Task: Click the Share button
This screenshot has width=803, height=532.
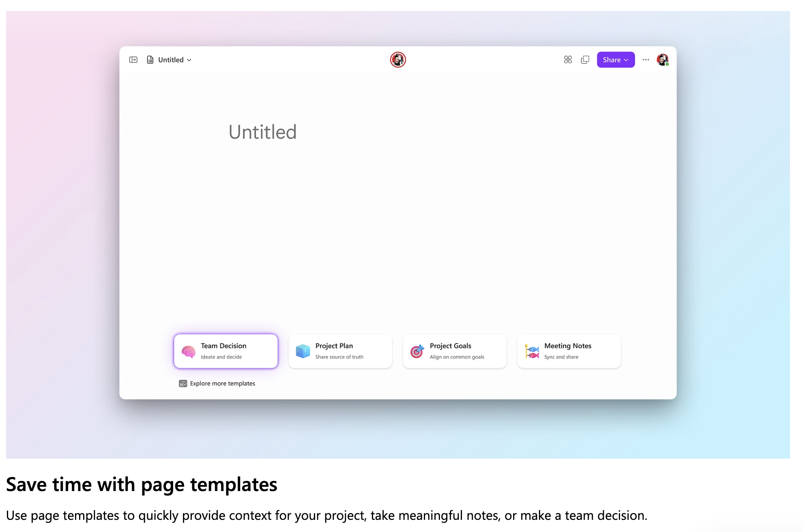Action: [x=612, y=60]
